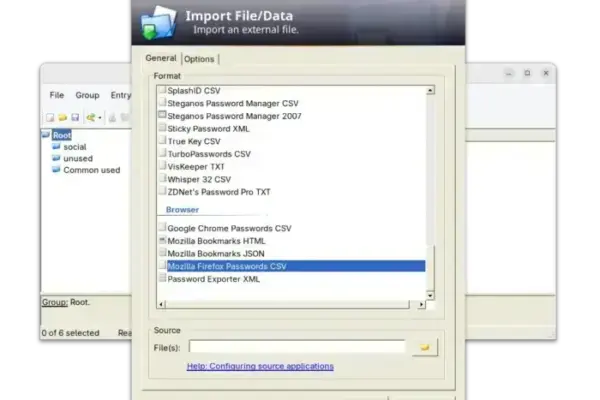Choose TurboPasswords CSV format
The height and width of the screenshot is (400, 600).
209,154
